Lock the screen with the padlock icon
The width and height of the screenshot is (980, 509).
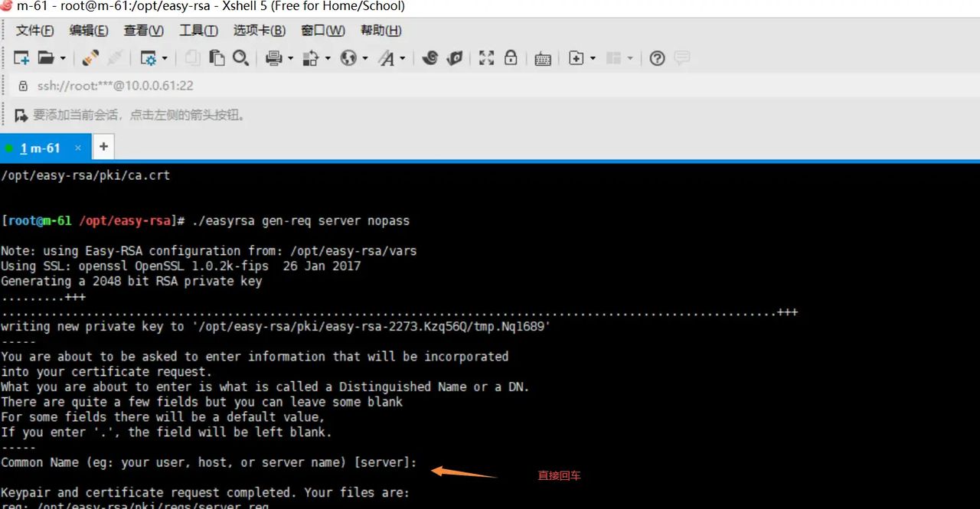click(511, 57)
